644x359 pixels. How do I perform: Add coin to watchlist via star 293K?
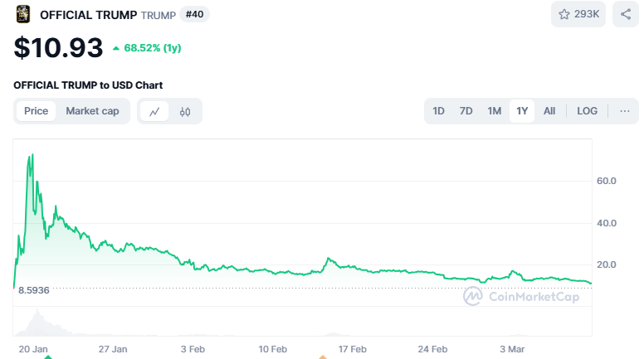click(578, 14)
